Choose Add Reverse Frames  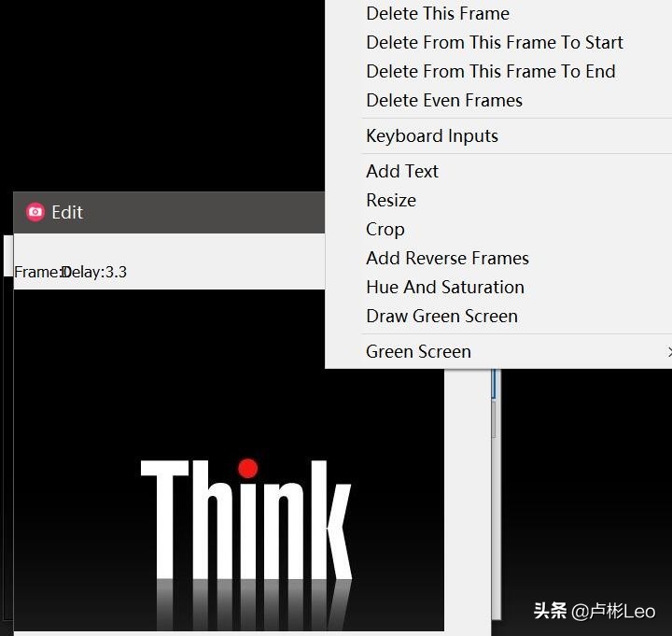[498, 258]
